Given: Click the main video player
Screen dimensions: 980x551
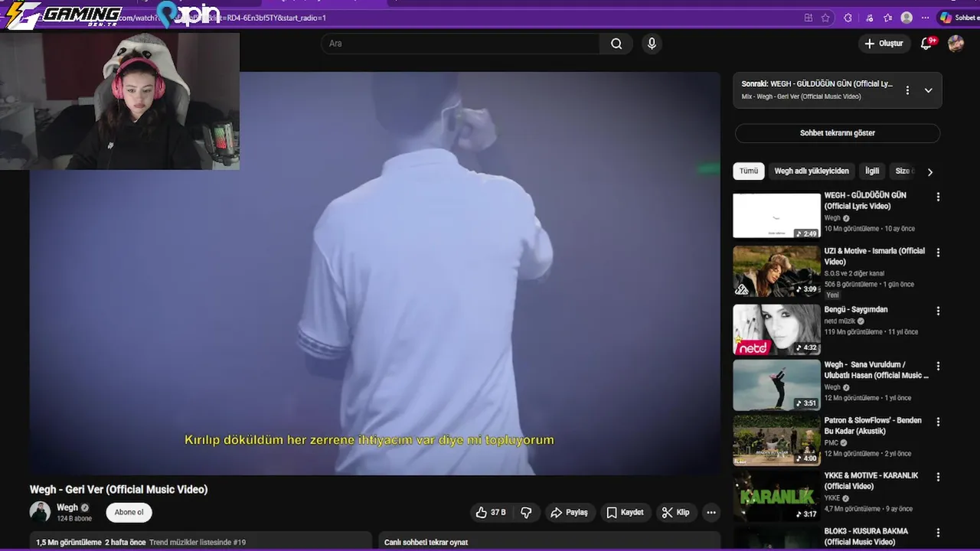Looking at the screenshot, I should (x=375, y=273).
